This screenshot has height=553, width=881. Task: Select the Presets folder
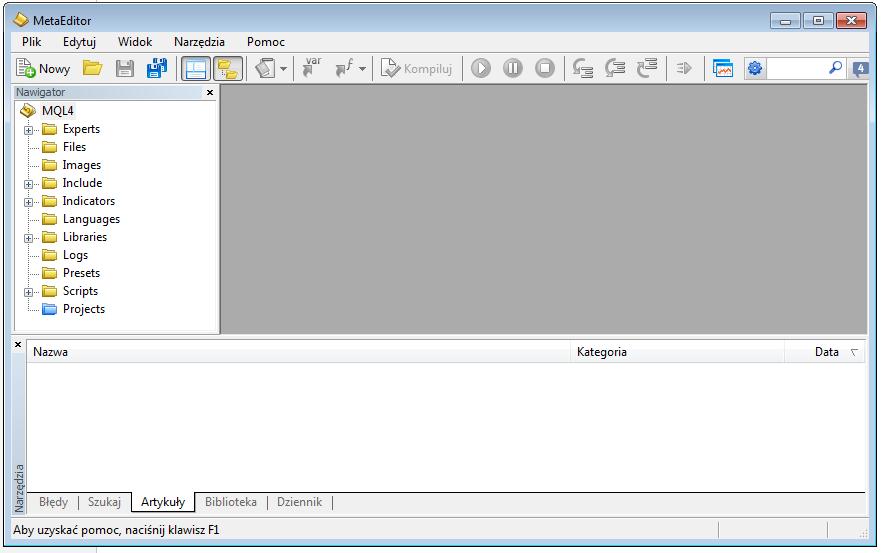coord(81,273)
